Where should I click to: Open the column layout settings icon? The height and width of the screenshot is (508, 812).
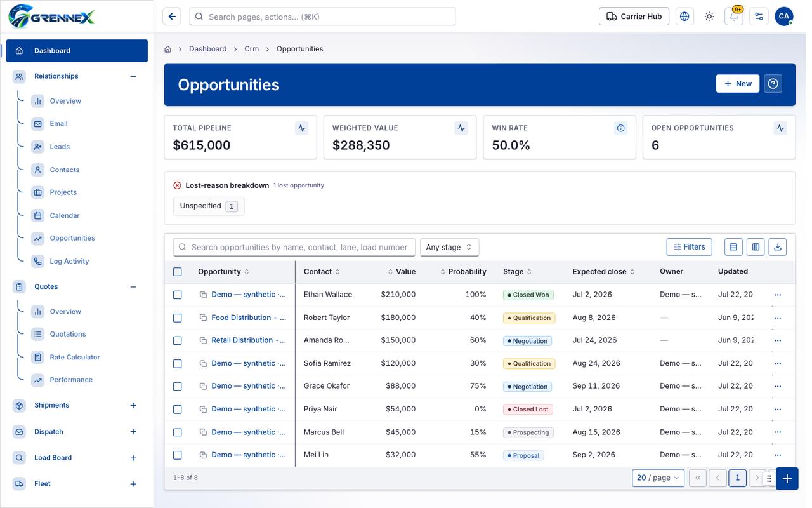coord(756,247)
